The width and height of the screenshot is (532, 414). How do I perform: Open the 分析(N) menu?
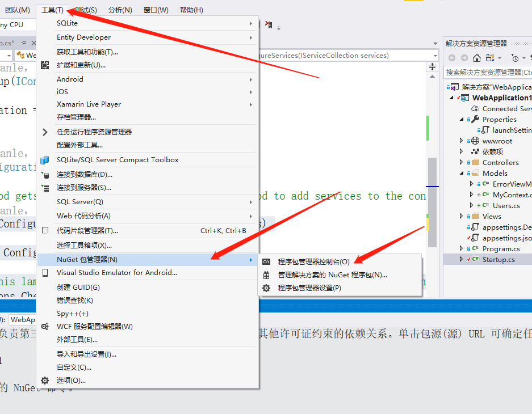pos(120,10)
